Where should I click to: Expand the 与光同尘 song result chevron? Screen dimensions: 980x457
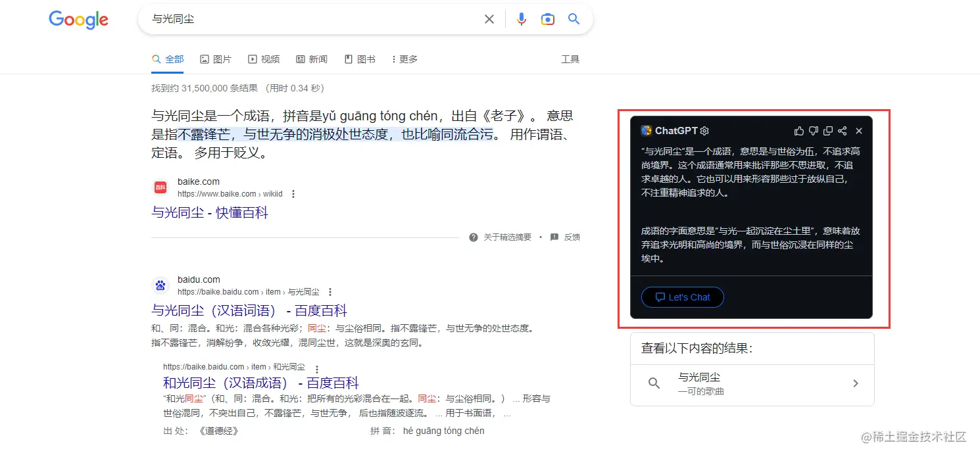(856, 383)
